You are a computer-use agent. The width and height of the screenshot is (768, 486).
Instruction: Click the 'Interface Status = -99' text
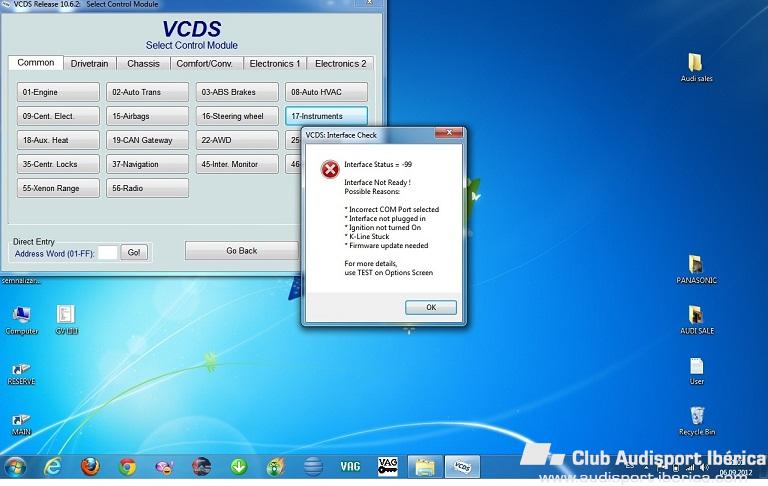tap(378, 165)
